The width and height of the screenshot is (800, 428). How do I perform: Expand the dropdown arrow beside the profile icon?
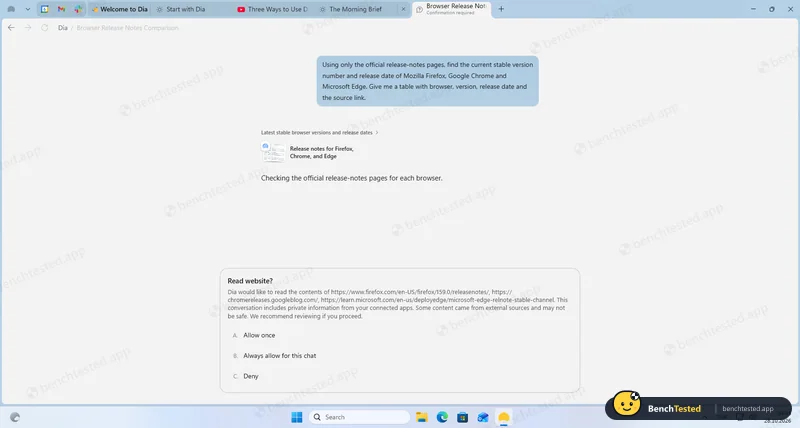click(x=28, y=9)
